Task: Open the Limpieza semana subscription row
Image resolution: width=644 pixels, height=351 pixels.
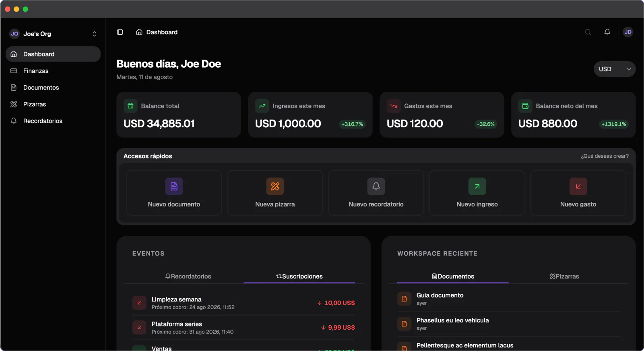Action: coord(244,303)
